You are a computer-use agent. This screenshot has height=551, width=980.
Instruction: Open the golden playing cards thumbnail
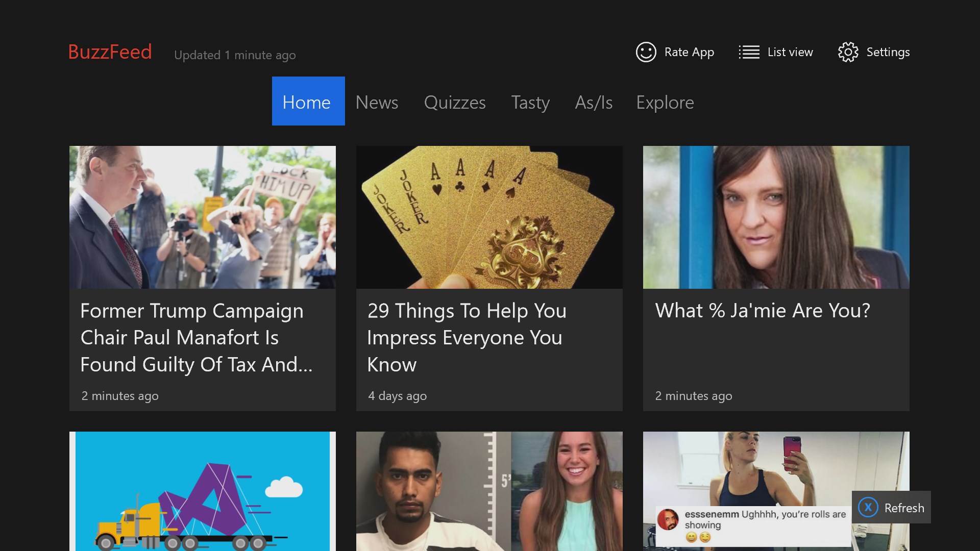[489, 217]
